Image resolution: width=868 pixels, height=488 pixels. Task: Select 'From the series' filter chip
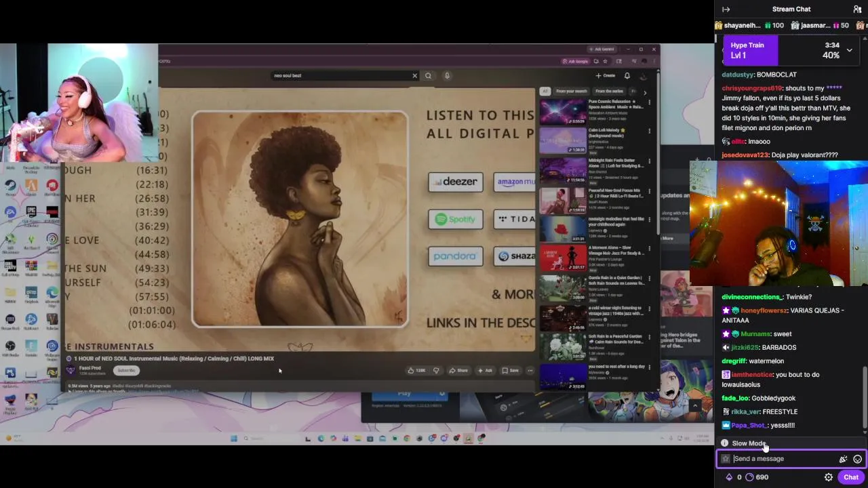click(609, 91)
